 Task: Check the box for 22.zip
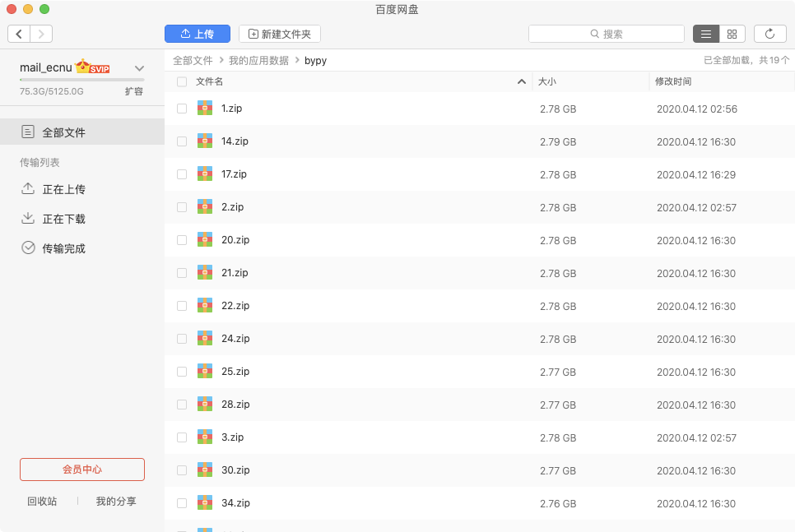coord(182,306)
